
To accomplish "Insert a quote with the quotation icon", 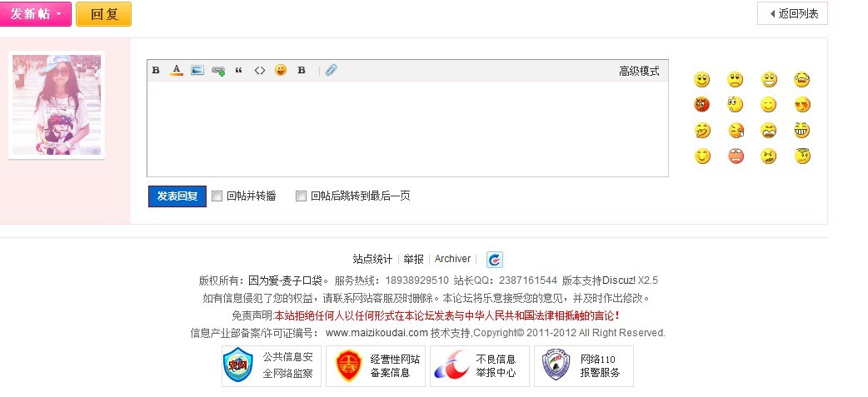I will (238, 70).
